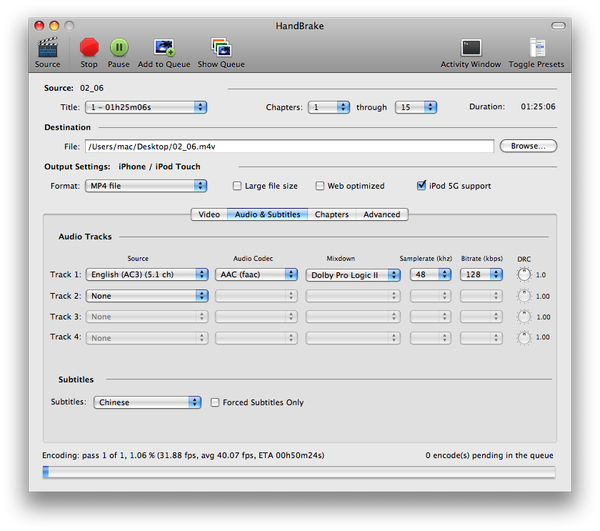Screen dimensions: 600x531
Task: Click the Browse... button
Action: click(528, 146)
